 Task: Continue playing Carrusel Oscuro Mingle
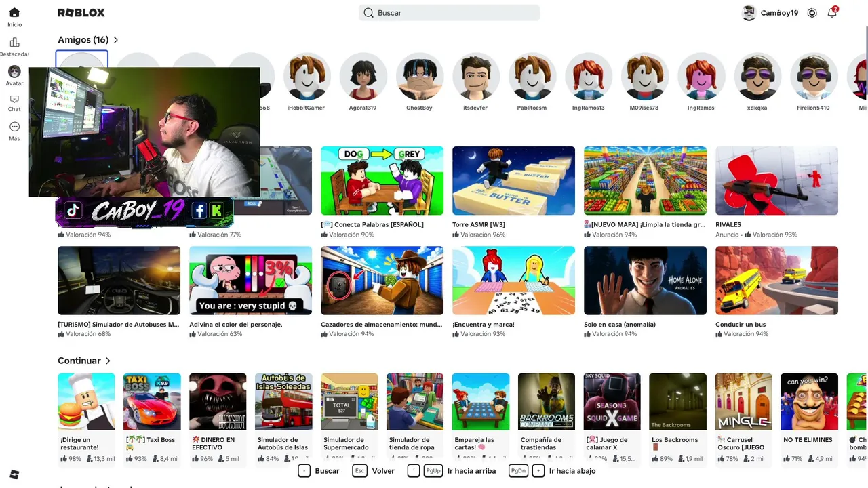[744, 401]
